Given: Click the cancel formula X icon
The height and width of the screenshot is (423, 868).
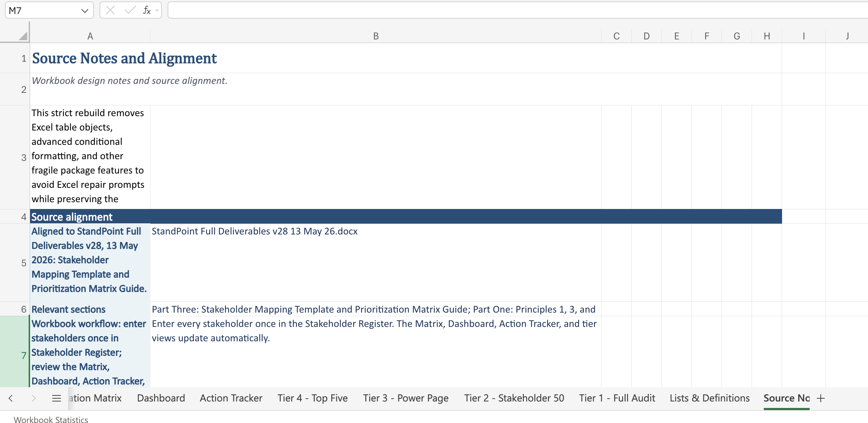Looking at the screenshot, I should click(110, 10).
